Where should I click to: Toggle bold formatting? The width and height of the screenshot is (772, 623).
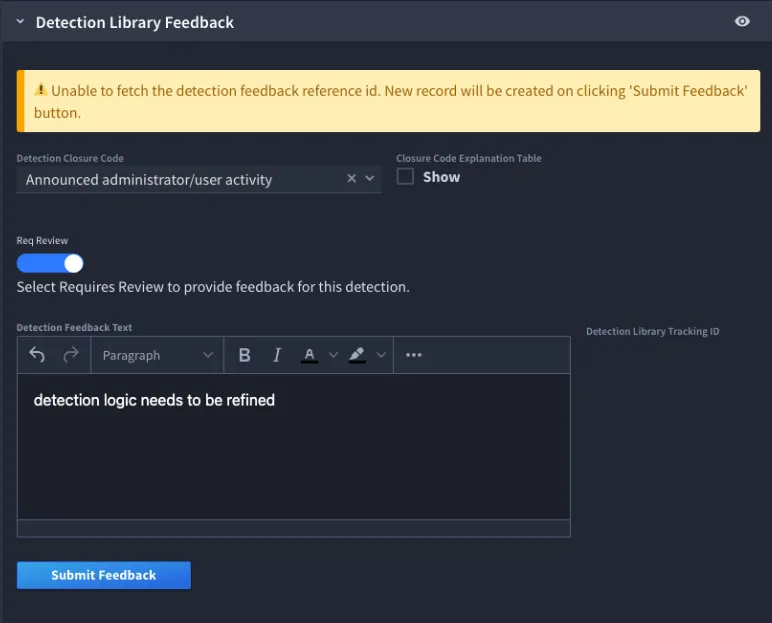[x=244, y=355]
